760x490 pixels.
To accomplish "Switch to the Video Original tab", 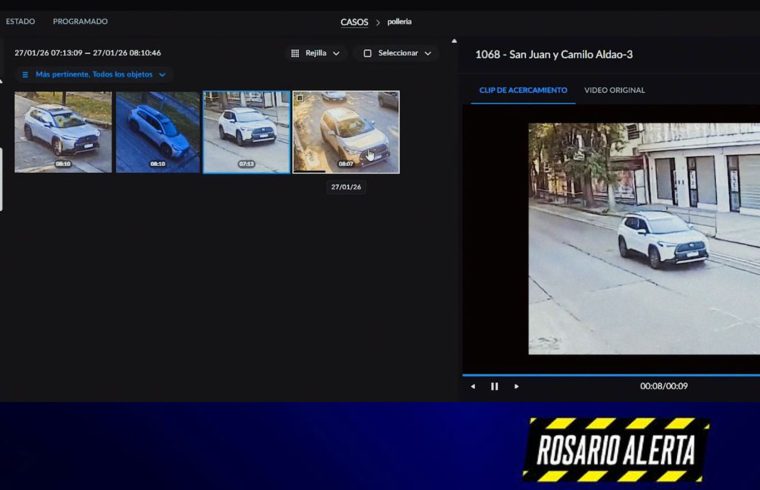I will click(614, 90).
